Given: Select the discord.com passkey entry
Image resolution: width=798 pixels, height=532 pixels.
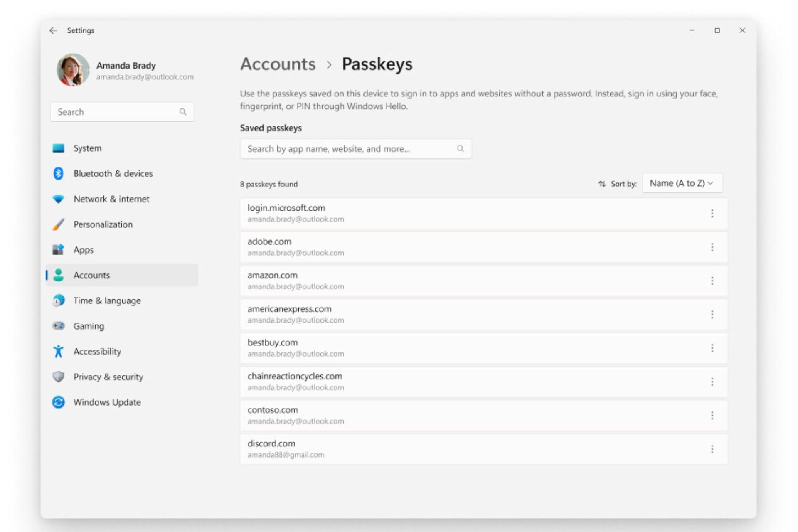Looking at the screenshot, I should tap(484, 449).
